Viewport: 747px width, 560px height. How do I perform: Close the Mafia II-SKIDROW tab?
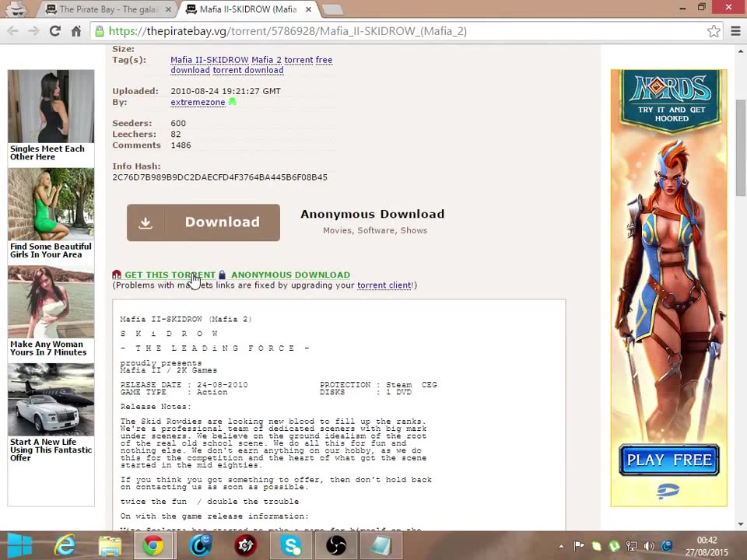click(309, 9)
